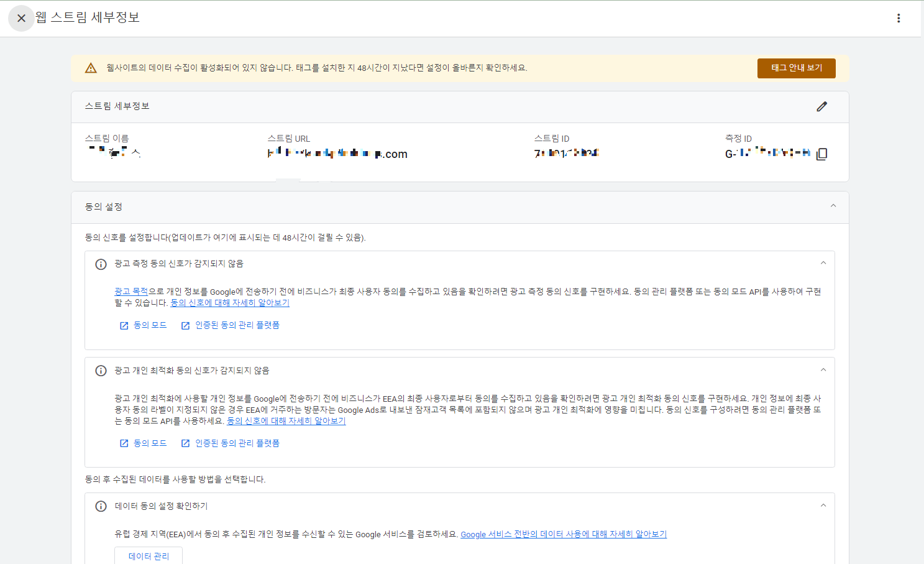Image resolution: width=924 pixels, height=564 pixels.
Task: Click the 태그 안내 보기 button
Action: (796, 68)
